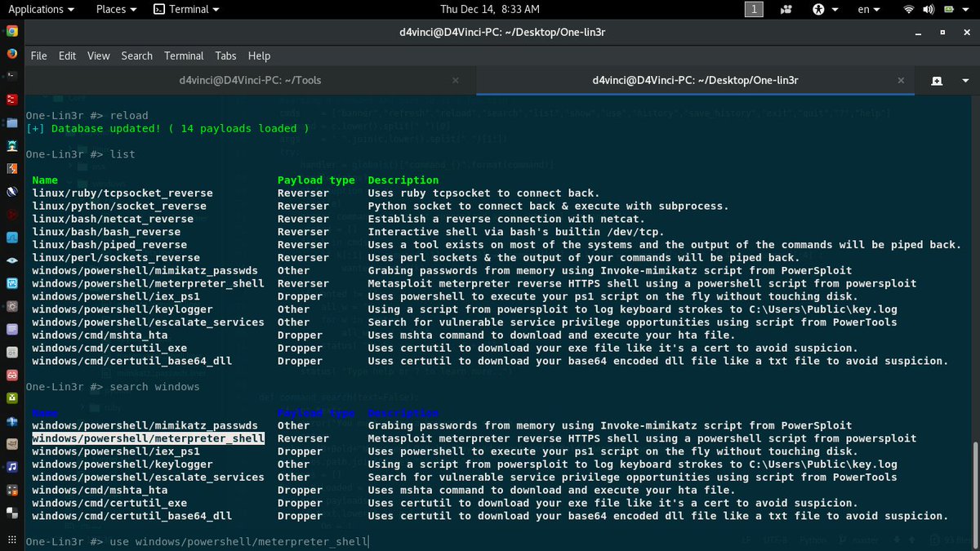980x551 pixels.
Task: Click green Payload type header
Action: [316, 180]
